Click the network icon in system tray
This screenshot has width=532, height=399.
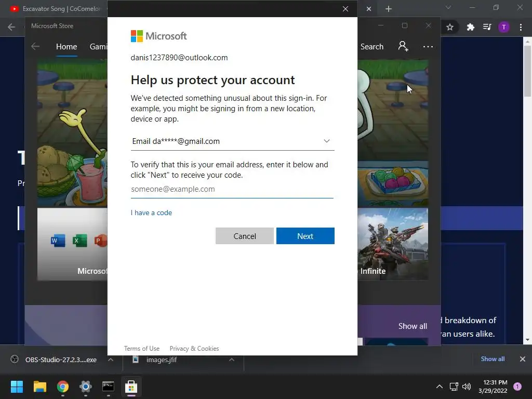[x=454, y=387]
